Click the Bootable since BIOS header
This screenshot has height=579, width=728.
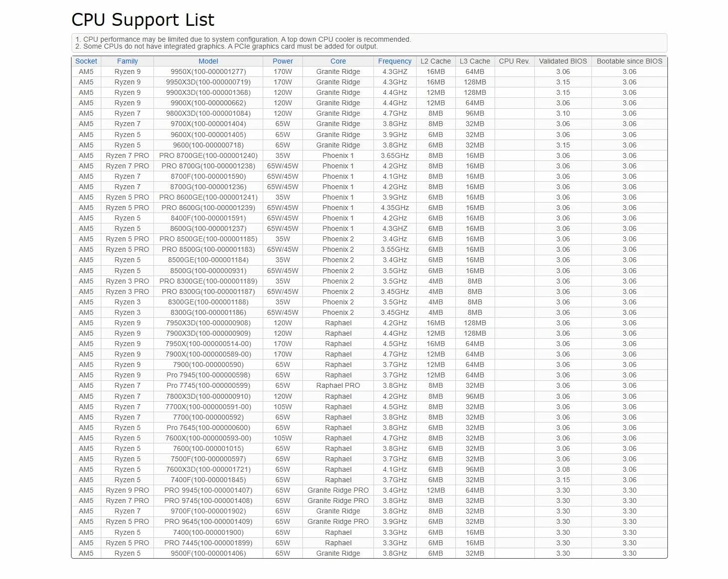coord(630,61)
